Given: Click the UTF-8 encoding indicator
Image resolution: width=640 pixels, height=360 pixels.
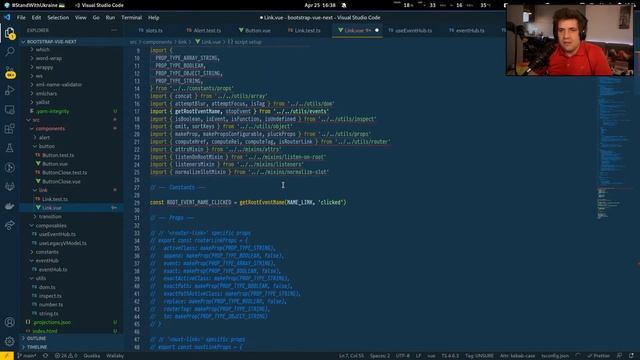Looking at the screenshot, I should [402, 356].
